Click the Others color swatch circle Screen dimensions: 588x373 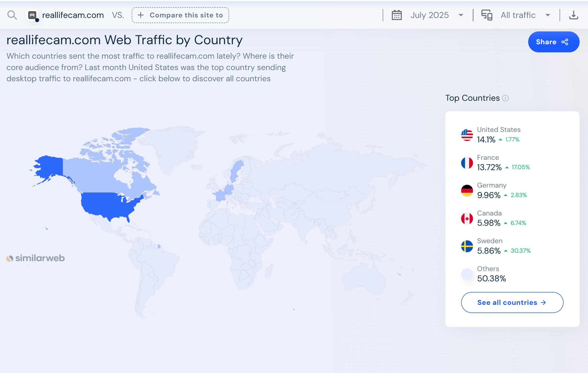tap(467, 274)
